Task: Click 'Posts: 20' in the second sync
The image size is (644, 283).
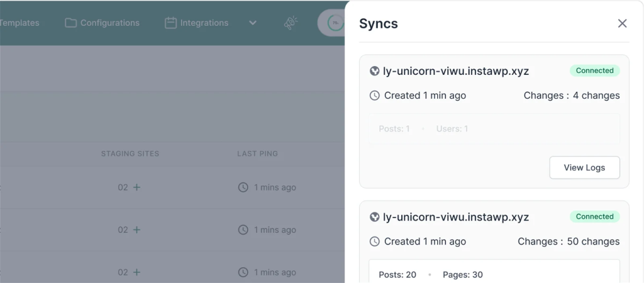Action: (x=397, y=275)
